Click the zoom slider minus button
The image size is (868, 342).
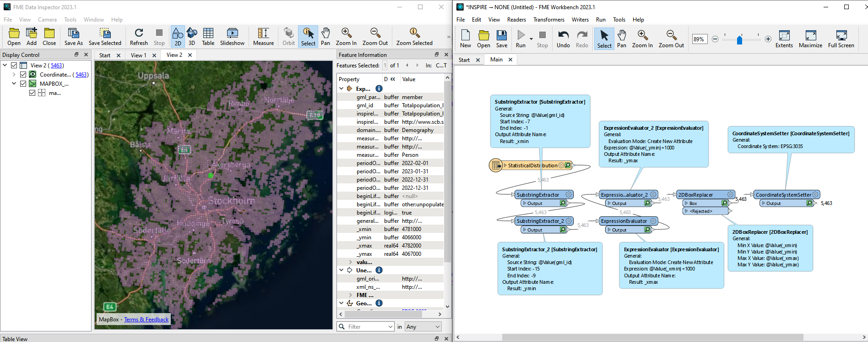tap(715, 39)
